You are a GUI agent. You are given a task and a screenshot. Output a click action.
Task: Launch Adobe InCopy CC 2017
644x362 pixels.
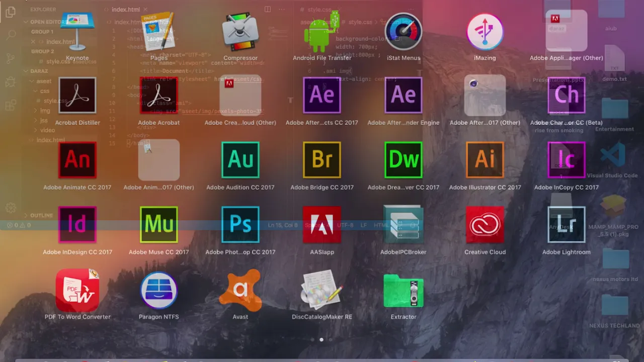(x=567, y=160)
